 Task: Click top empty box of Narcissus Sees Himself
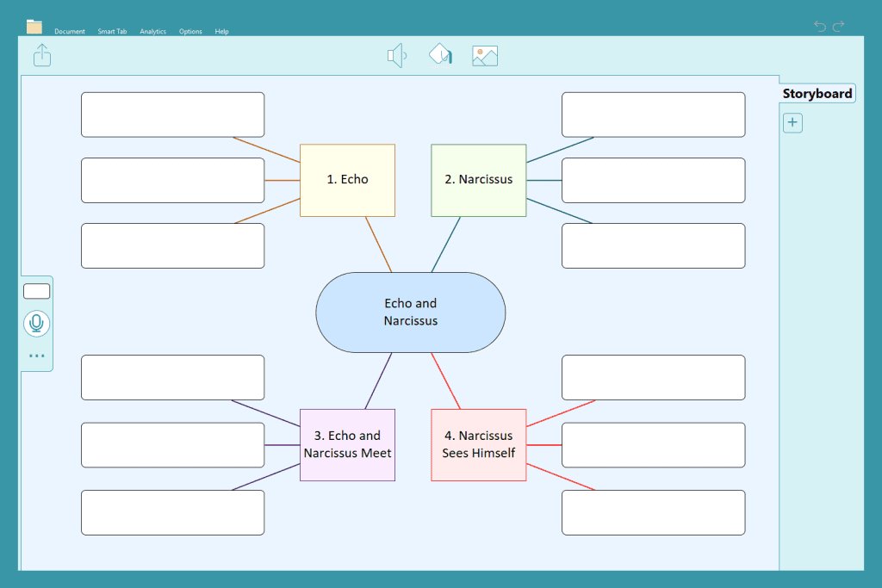[x=654, y=378]
